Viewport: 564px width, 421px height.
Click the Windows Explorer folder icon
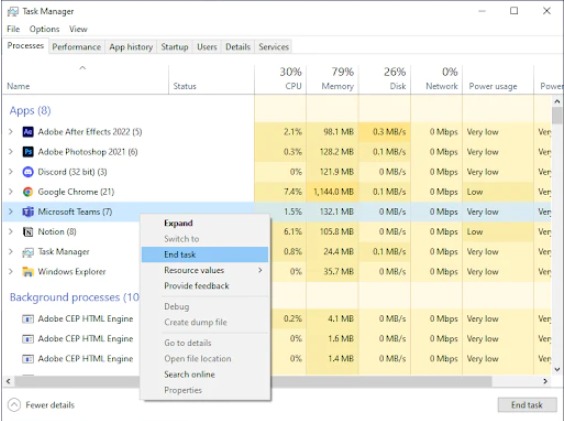(28, 272)
